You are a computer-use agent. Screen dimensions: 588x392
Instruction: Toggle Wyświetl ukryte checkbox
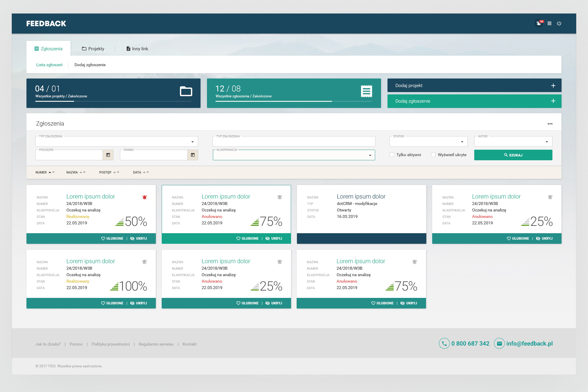pos(433,155)
